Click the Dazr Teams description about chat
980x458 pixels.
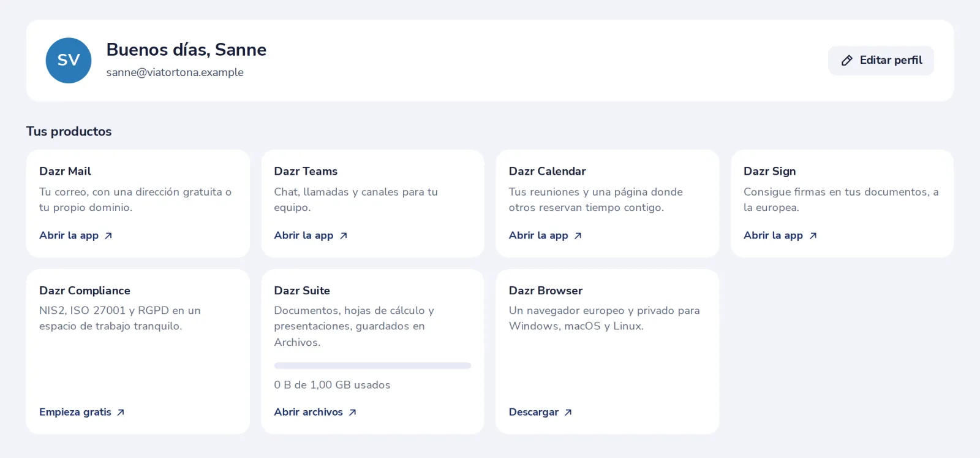click(356, 200)
